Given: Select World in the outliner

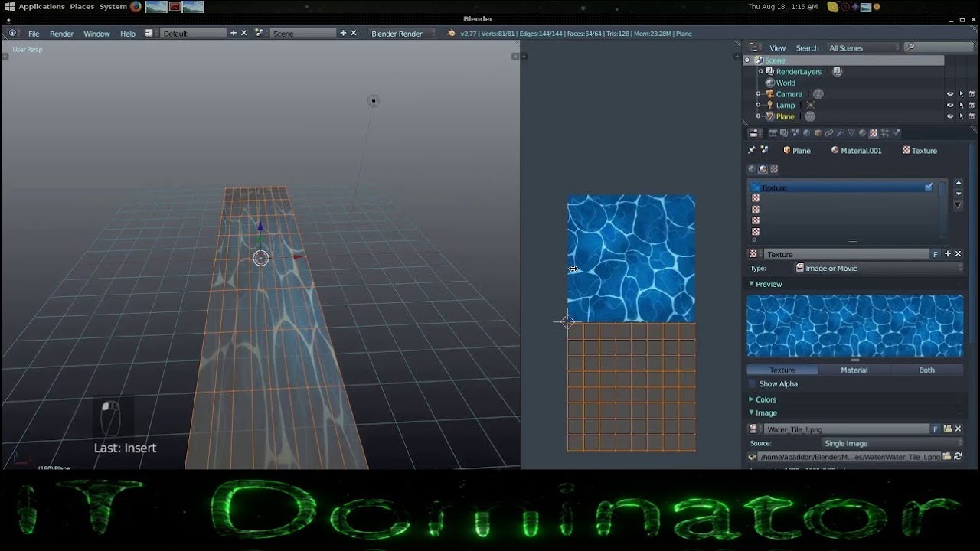Looking at the screenshot, I should pyautogui.click(x=786, y=83).
